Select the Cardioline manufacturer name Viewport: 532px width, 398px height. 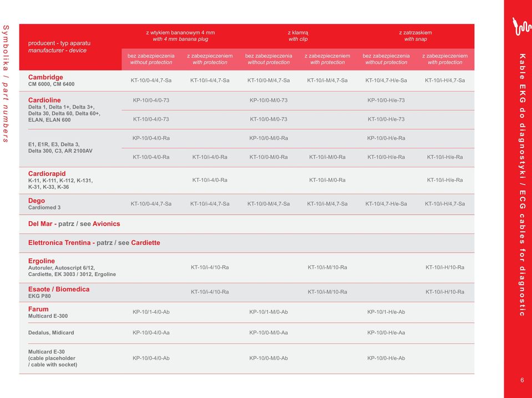click(44, 100)
